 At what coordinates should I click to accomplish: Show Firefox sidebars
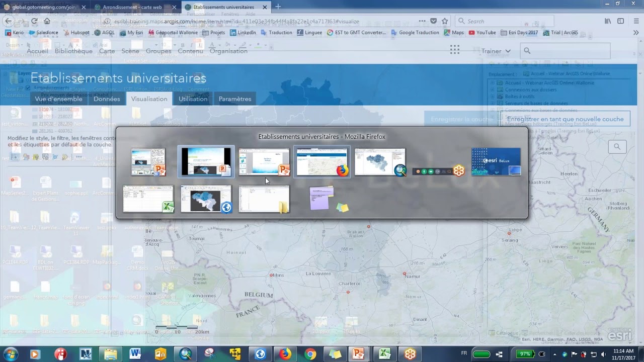tap(621, 21)
